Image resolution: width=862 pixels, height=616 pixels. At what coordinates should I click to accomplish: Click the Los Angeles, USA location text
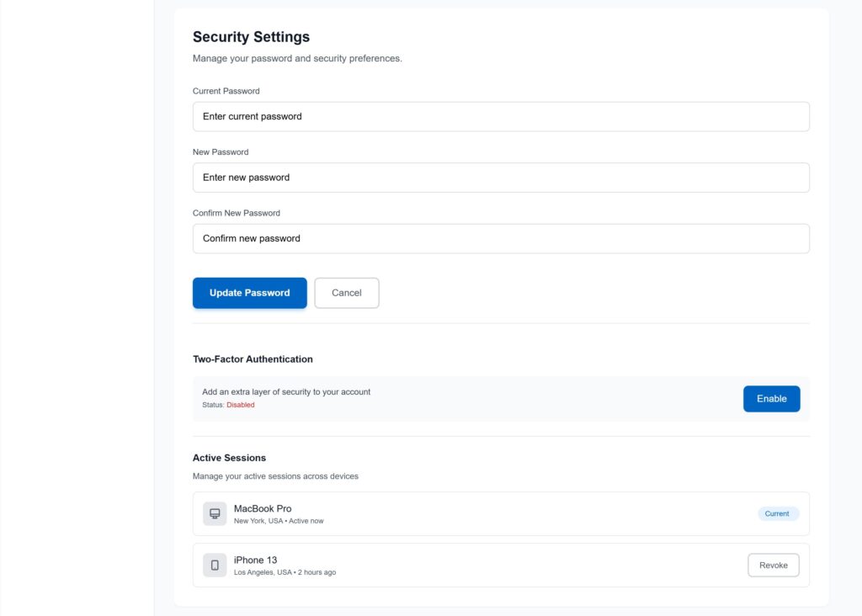tap(263, 572)
